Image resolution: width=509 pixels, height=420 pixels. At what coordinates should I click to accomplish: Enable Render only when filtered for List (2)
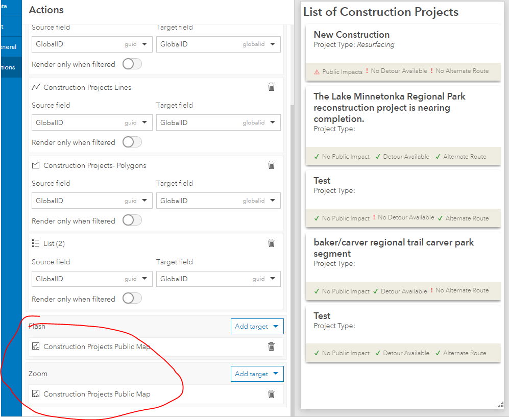click(131, 299)
